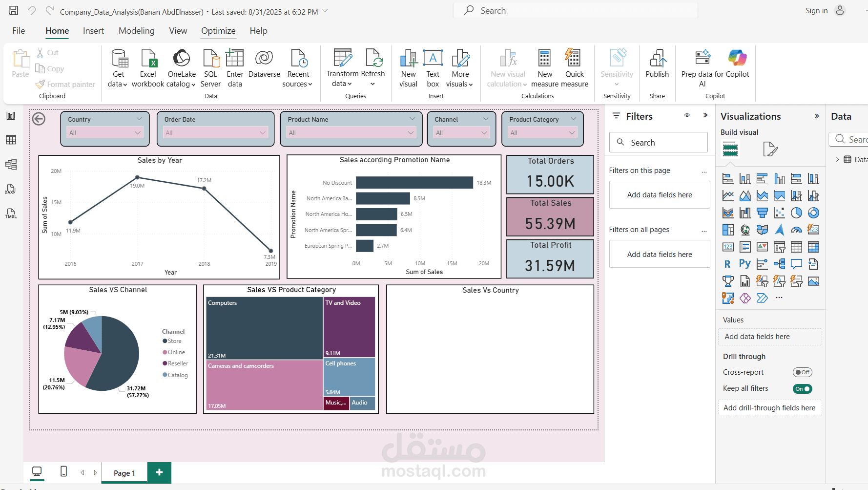The height and width of the screenshot is (490, 868).
Task: Open Report view in the left sidebar
Action: [x=11, y=116]
